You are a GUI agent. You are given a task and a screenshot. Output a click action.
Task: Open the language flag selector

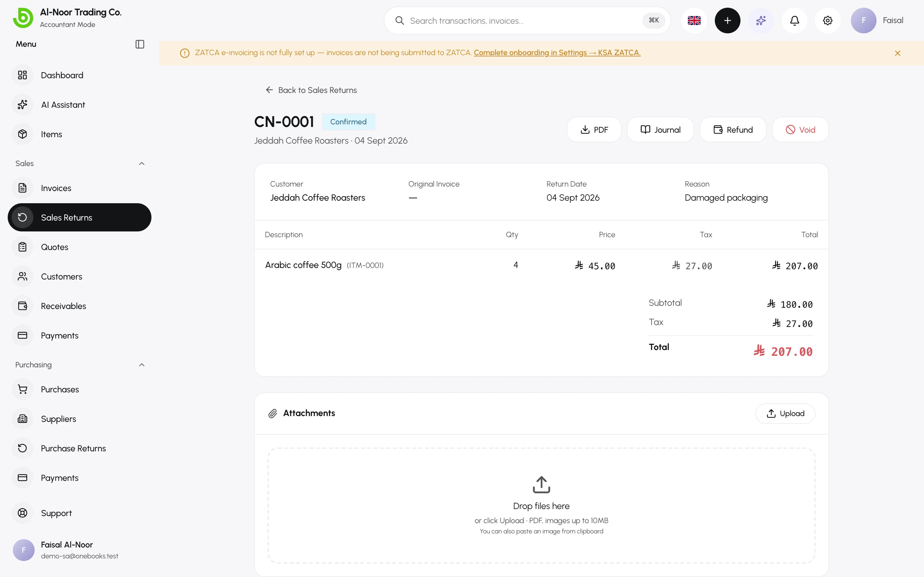click(x=694, y=21)
